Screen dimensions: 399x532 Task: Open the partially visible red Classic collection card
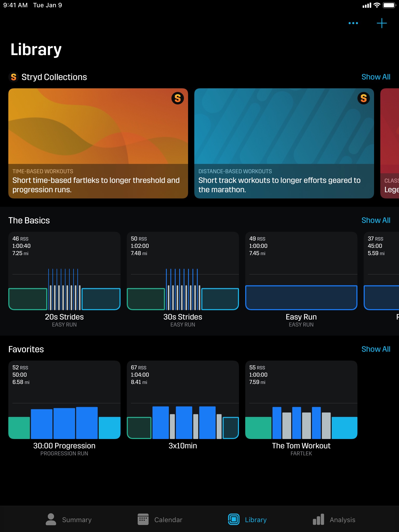(x=390, y=143)
